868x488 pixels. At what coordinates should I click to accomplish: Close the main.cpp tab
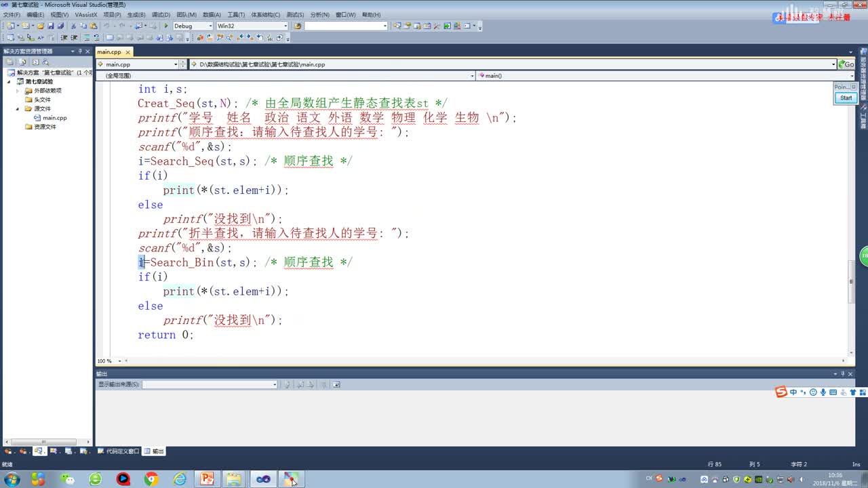pyautogui.click(x=127, y=52)
